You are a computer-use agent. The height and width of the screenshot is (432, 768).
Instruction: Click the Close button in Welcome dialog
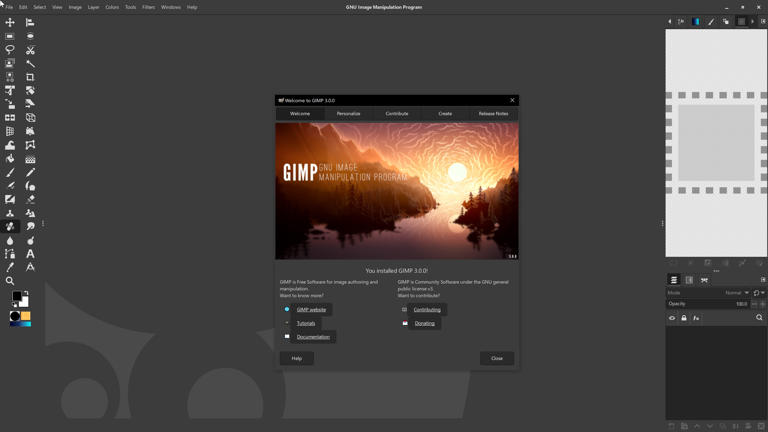click(496, 358)
